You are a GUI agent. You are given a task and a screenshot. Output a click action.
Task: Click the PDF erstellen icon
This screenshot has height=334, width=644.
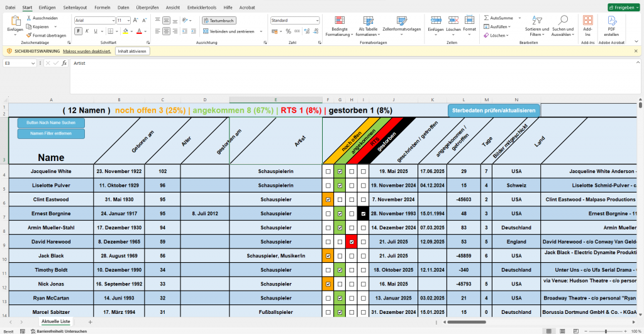pos(611,20)
